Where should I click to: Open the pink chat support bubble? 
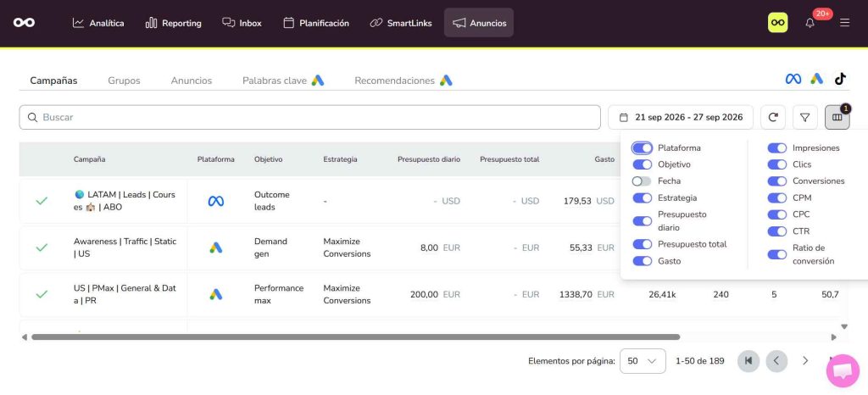coord(843,370)
